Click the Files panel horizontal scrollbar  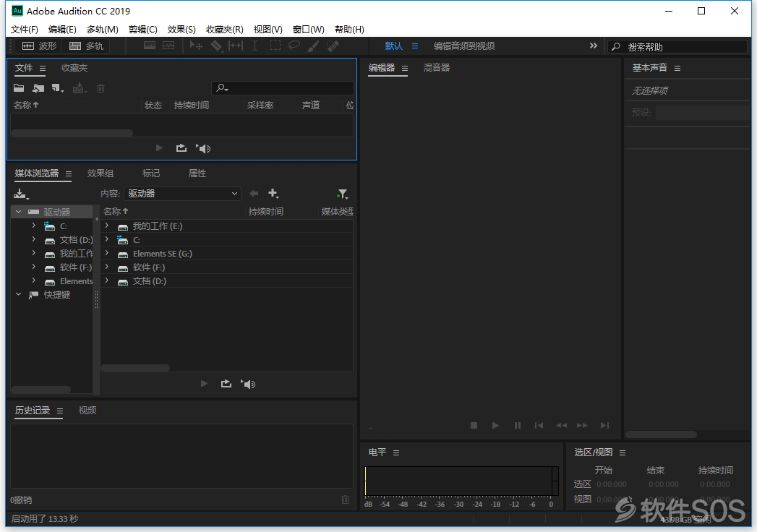pyautogui.click(x=72, y=133)
